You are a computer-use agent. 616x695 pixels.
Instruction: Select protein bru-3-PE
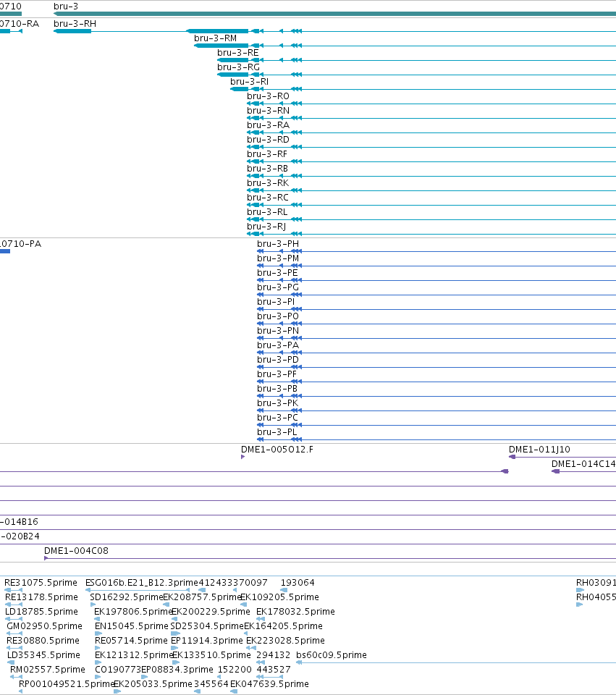coord(277,273)
